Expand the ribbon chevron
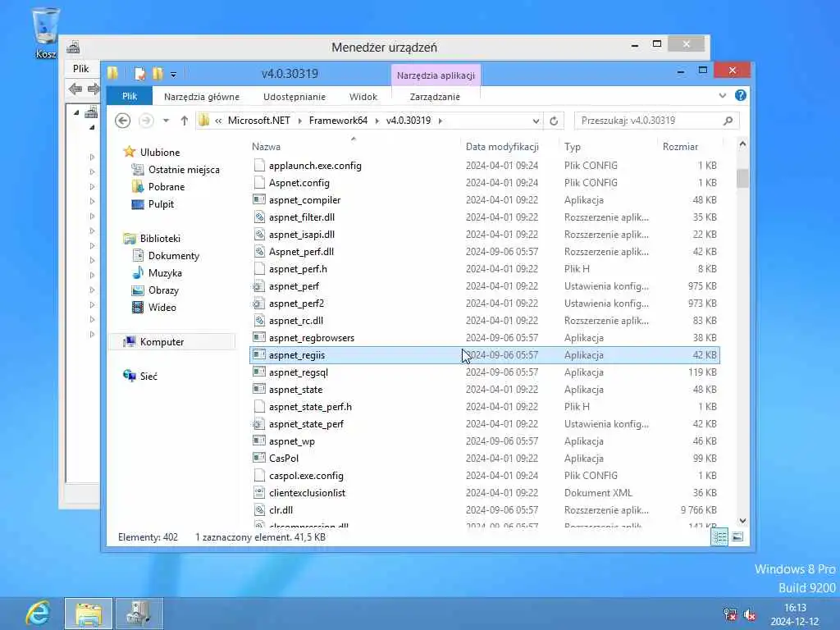 pos(722,95)
